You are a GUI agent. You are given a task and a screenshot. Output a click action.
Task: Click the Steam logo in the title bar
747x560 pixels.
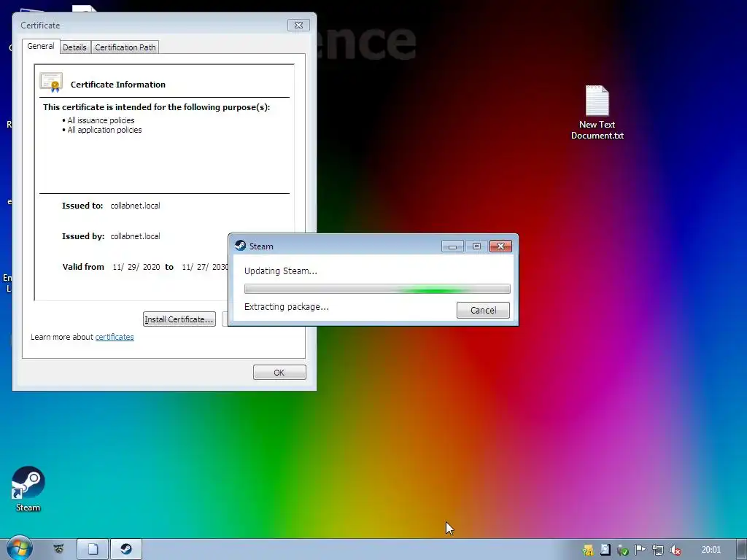[x=241, y=246]
